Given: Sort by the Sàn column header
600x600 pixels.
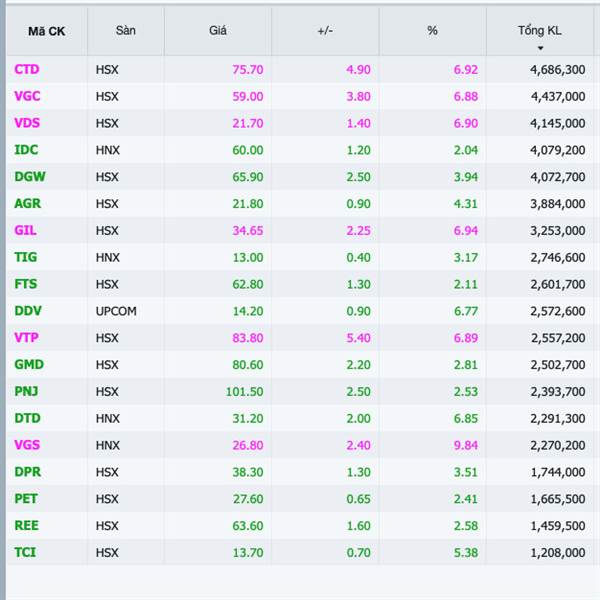Looking at the screenshot, I should click(x=126, y=30).
